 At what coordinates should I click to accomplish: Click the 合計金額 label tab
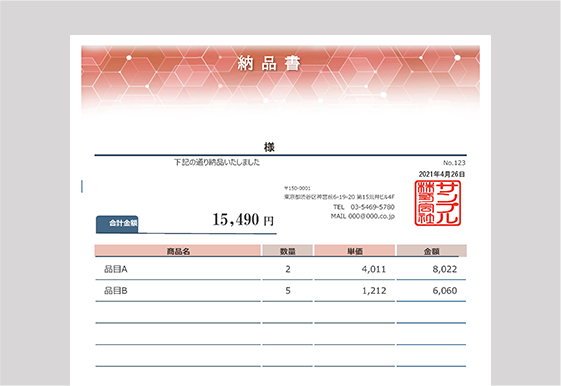coord(117,224)
